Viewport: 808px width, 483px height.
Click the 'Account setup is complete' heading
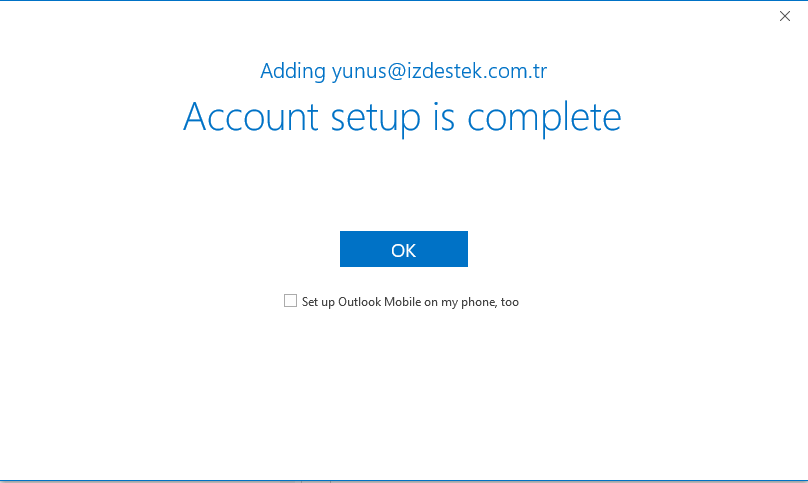click(402, 117)
